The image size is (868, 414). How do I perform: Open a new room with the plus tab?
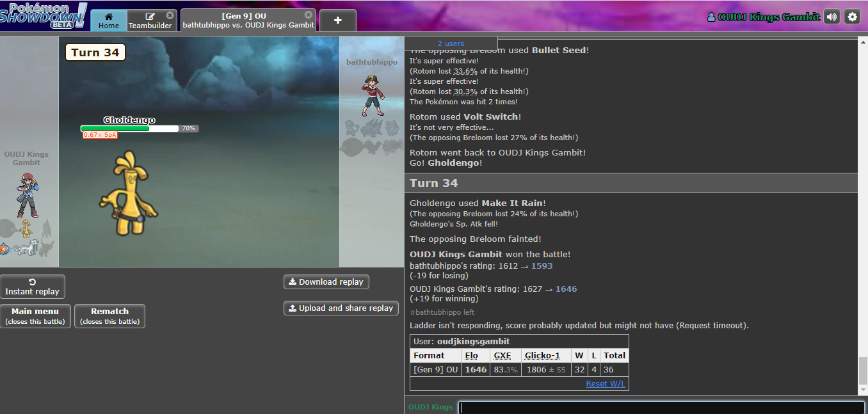click(x=338, y=20)
